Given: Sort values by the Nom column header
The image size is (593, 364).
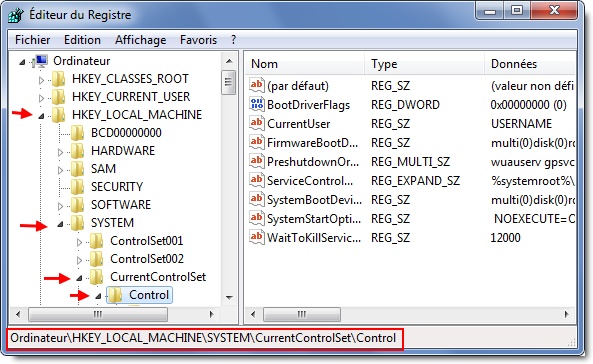Looking at the screenshot, I should pyautogui.click(x=305, y=64).
